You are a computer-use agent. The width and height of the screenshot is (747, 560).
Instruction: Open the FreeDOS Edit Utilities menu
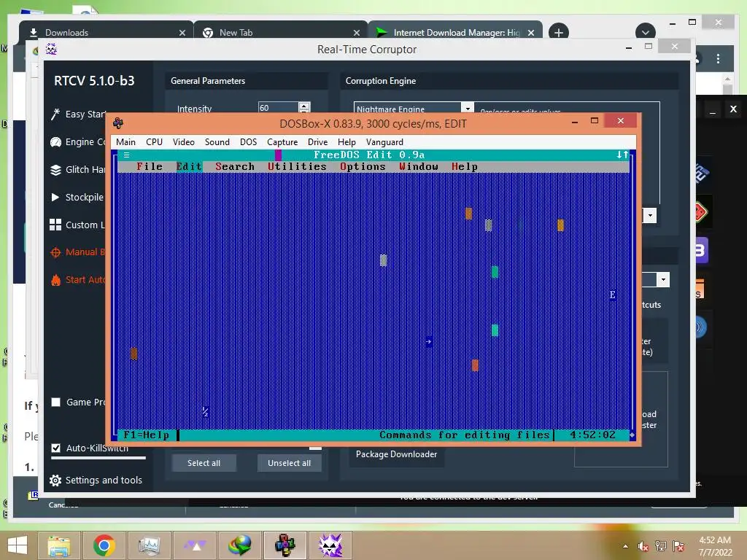click(297, 166)
